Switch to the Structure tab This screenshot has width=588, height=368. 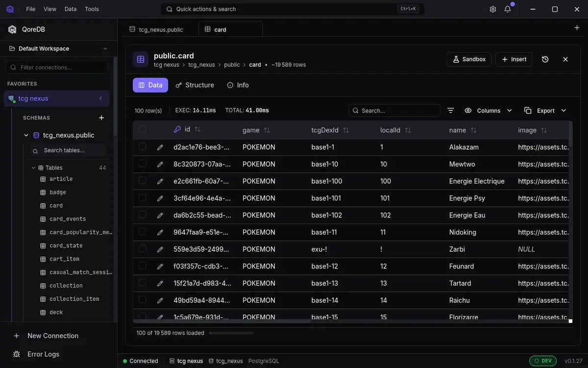point(195,85)
